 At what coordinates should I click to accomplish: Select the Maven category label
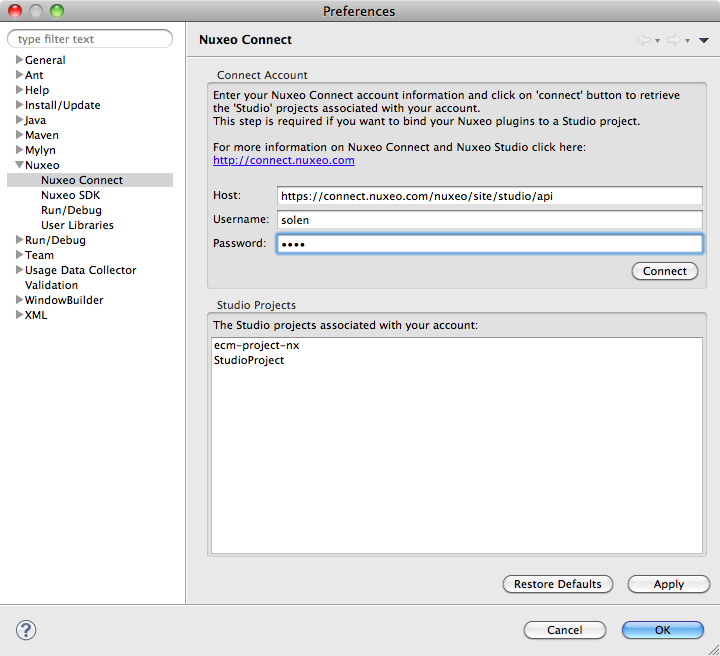coord(42,135)
